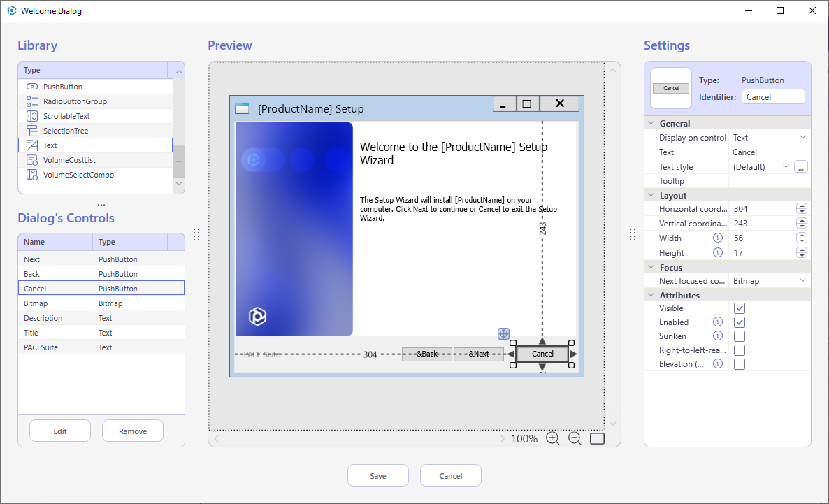Click the SelectionTree type icon

coord(32,131)
